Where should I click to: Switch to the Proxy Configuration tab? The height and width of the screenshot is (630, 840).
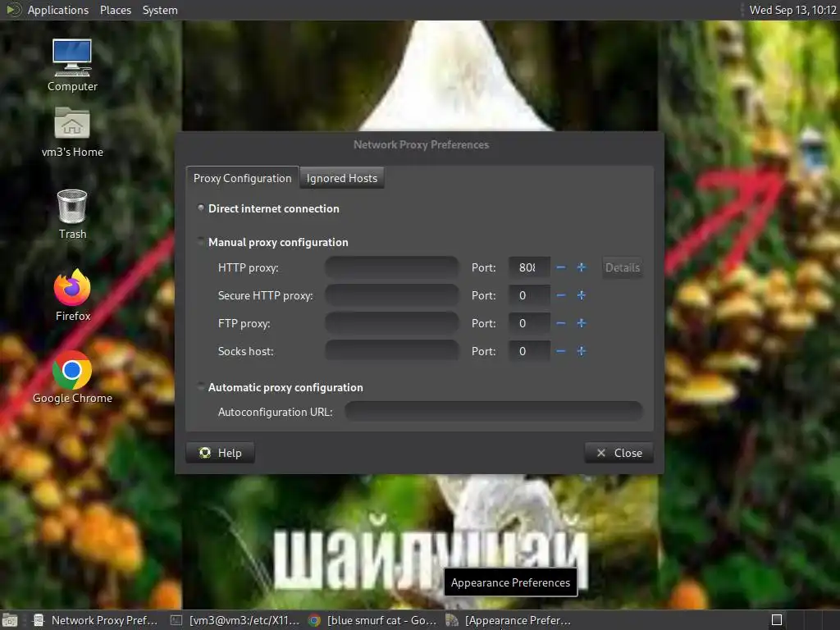[x=242, y=178]
